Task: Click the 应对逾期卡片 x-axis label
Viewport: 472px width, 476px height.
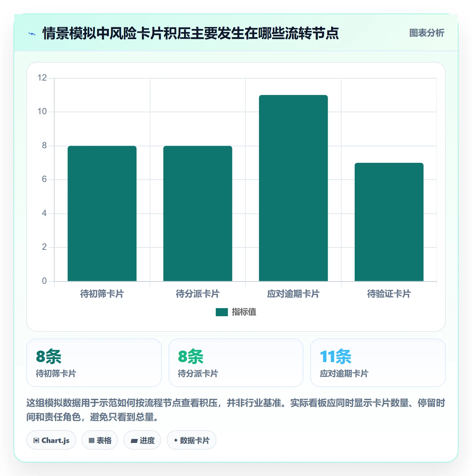Action: [x=293, y=294]
